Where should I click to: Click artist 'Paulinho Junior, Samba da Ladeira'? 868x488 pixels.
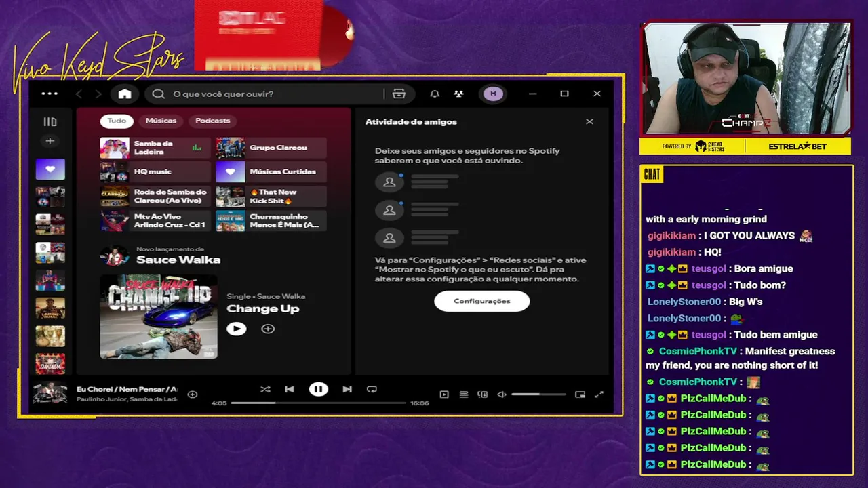[x=127, y=400]
